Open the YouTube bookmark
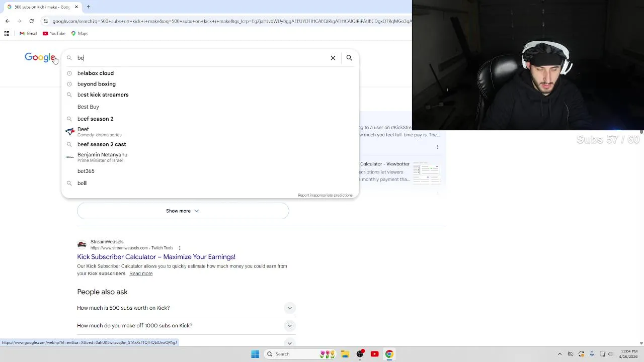 coord(54,33)
